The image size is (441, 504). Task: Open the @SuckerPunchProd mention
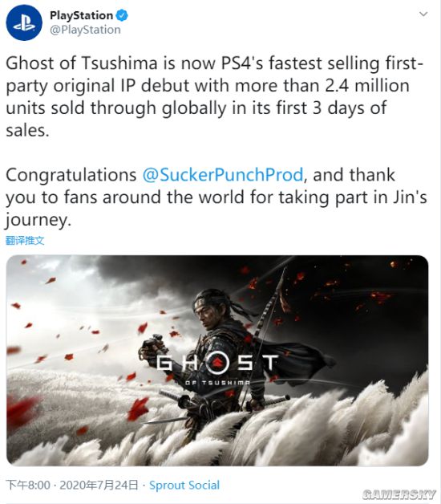point(223,175)
